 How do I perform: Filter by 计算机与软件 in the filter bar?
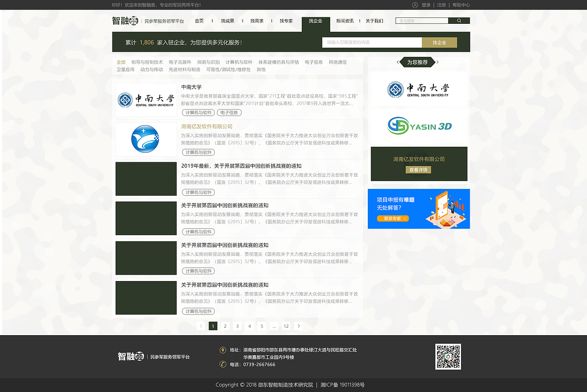pos(239,62)
